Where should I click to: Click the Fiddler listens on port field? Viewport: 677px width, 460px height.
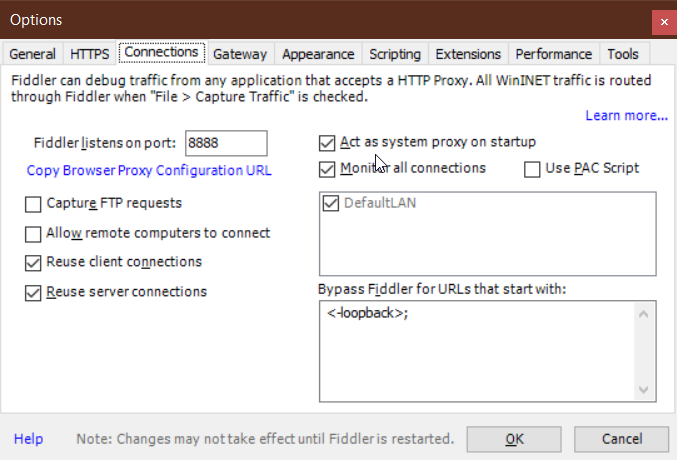pos(225,143)
